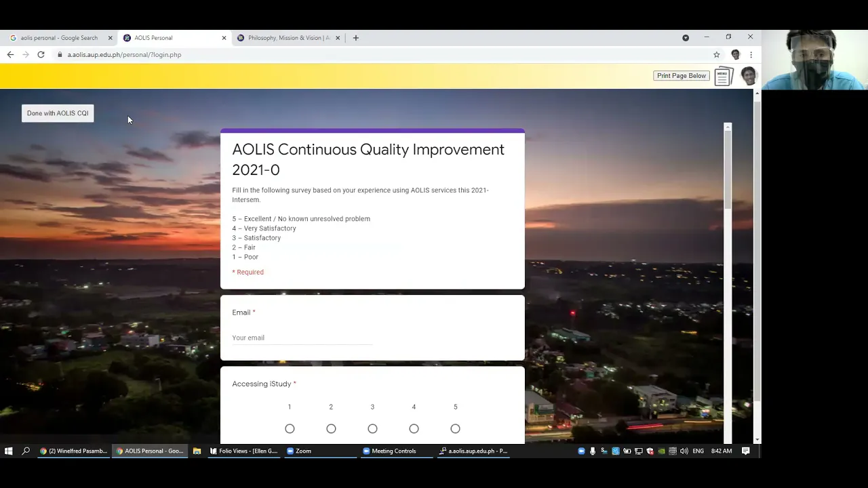868x488 pixels.
Task: Open the volume control speaker icon
Action: [x=684, y=451]
